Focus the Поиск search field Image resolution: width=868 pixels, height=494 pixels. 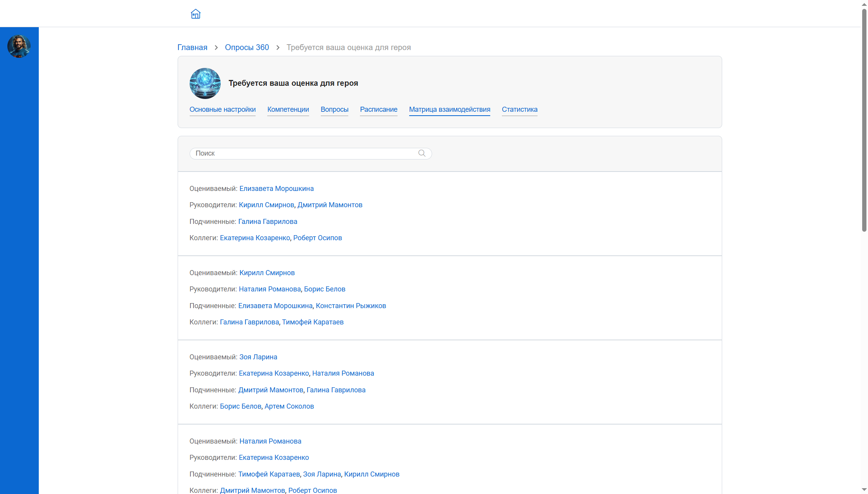click(303, 153)
